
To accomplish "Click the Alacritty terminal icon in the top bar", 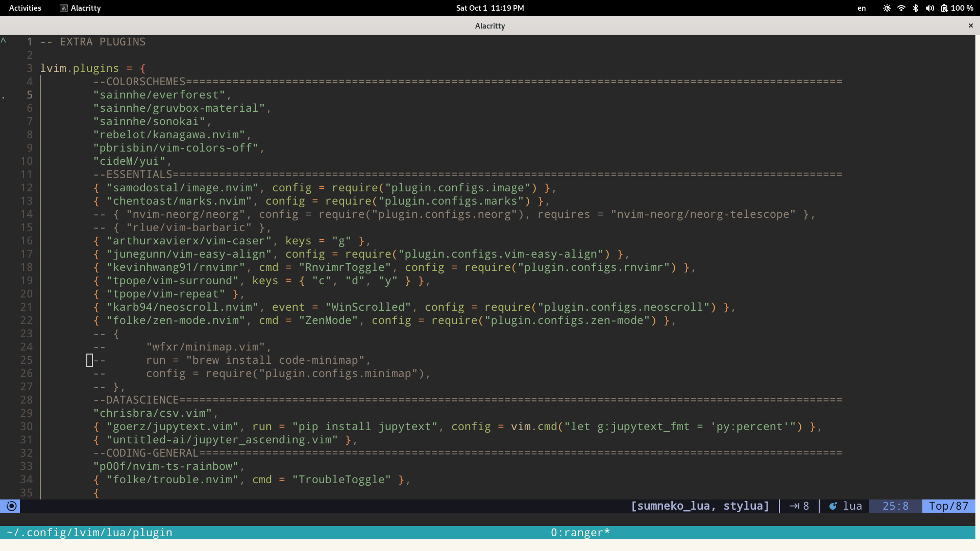I will tap(64, 8).
